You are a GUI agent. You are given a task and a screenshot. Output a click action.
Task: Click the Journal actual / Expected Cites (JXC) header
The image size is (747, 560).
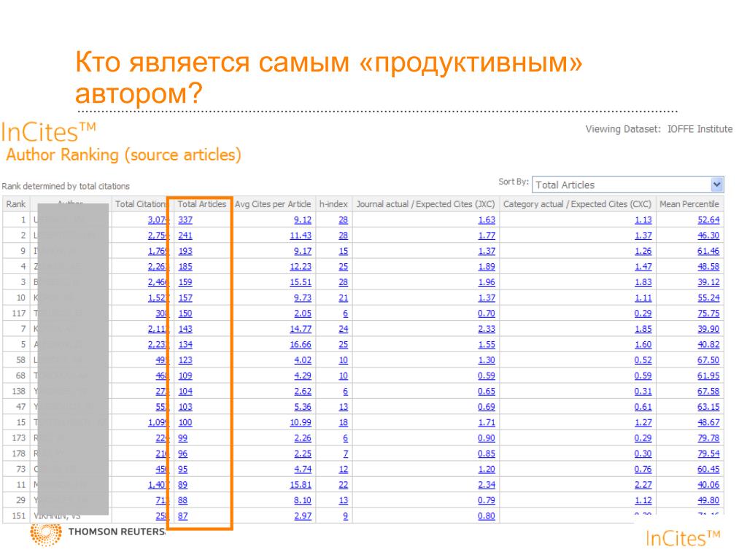[426, 204]
